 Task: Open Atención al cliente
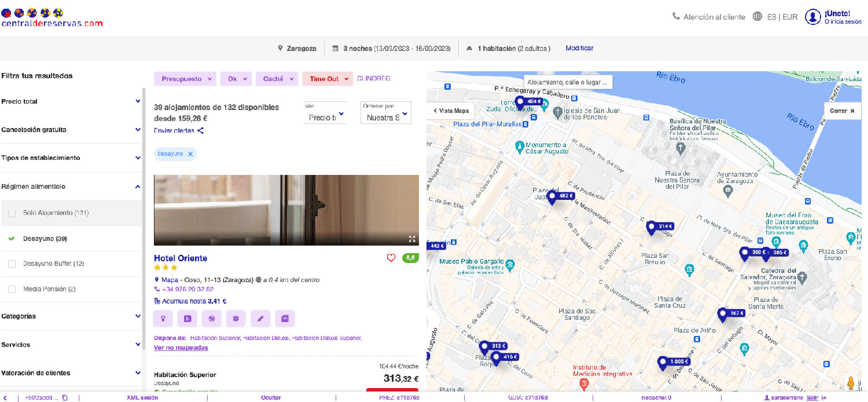[709, 17]
